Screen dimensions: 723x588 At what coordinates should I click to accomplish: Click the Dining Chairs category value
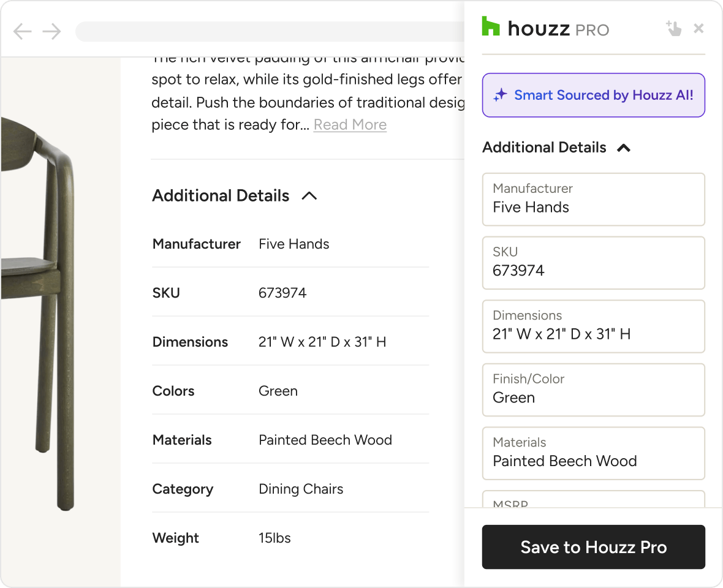(301, 489)
